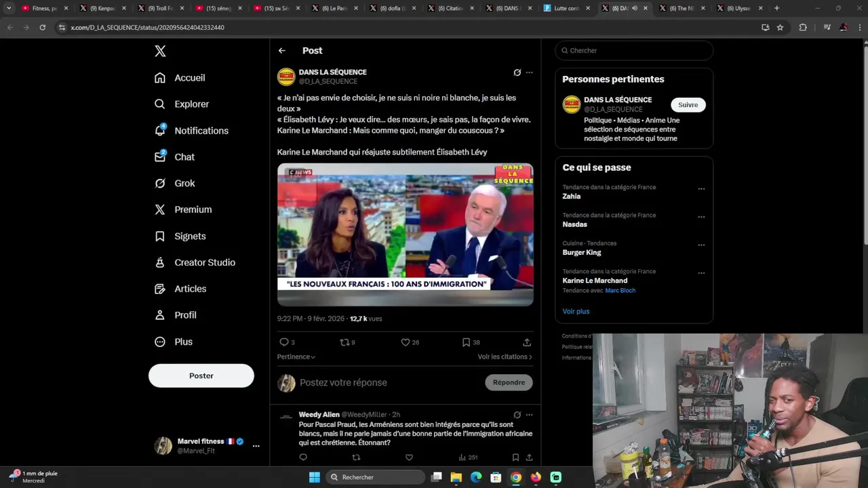The height and width of the screenshot is (488, 868).
Task: Open the Premium page
Action: [x=183, y=210]
